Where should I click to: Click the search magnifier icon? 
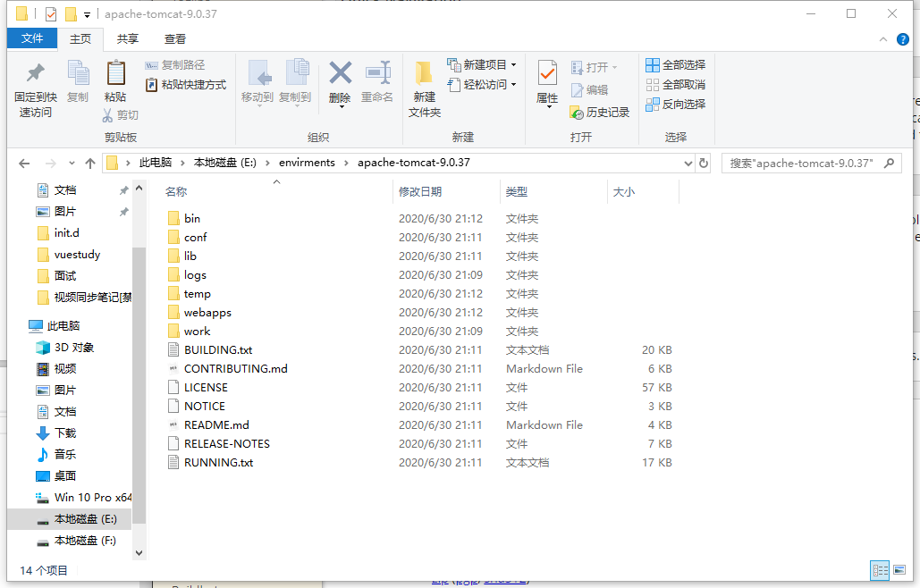889,163
